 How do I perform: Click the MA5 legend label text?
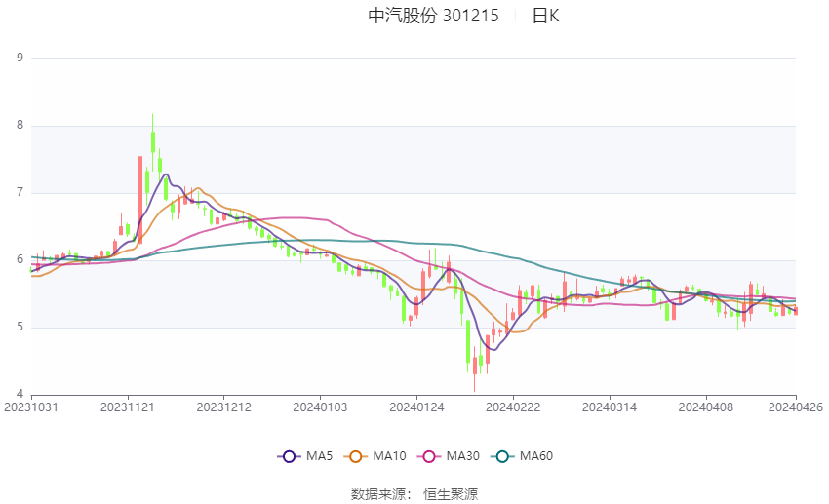319,456
